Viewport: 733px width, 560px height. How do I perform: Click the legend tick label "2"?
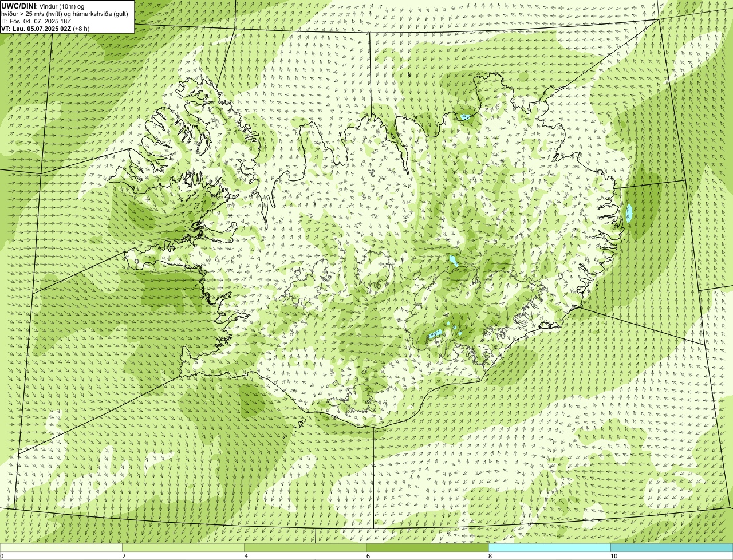[x=124, y=556]
